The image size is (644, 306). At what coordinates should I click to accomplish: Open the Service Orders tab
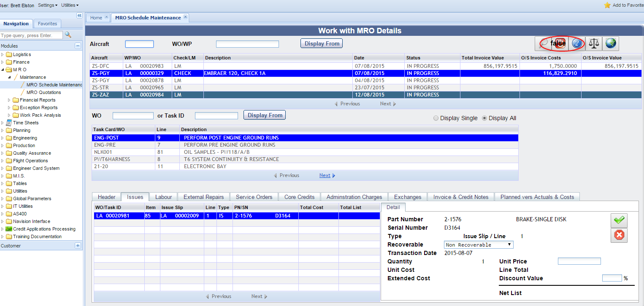(x=254, y=197)
